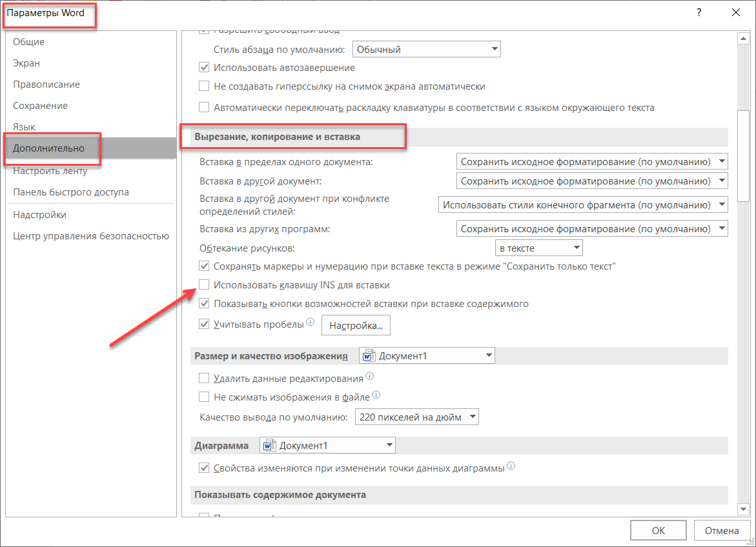Screen dimensions: 756x547
Task: Click scrollbar down arrow
Action: coord(743,509)
